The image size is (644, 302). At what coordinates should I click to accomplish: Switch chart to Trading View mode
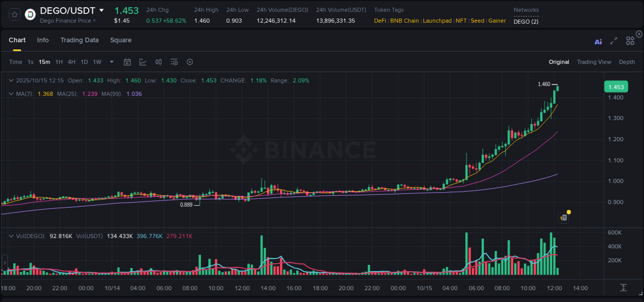coord(594,62)
